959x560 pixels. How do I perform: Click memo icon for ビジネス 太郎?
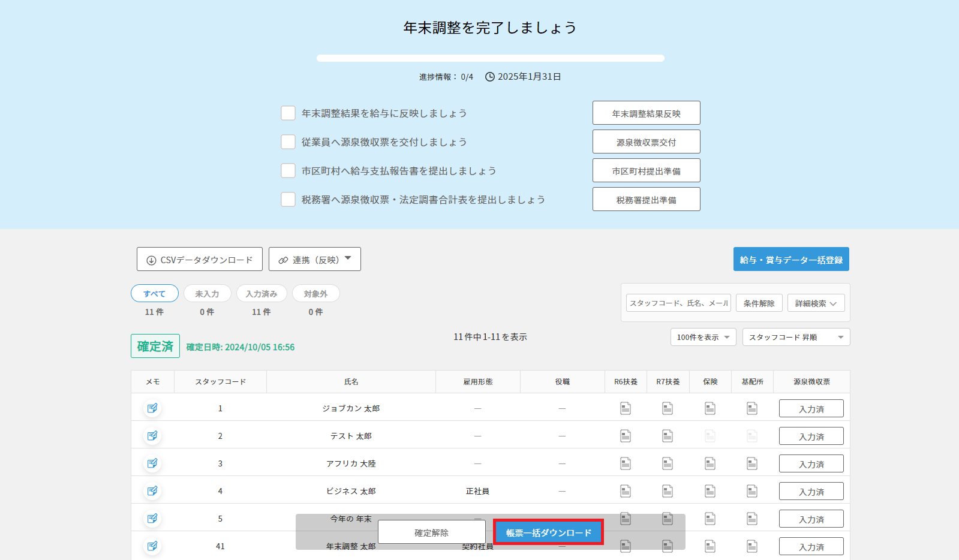pos(152,491)
